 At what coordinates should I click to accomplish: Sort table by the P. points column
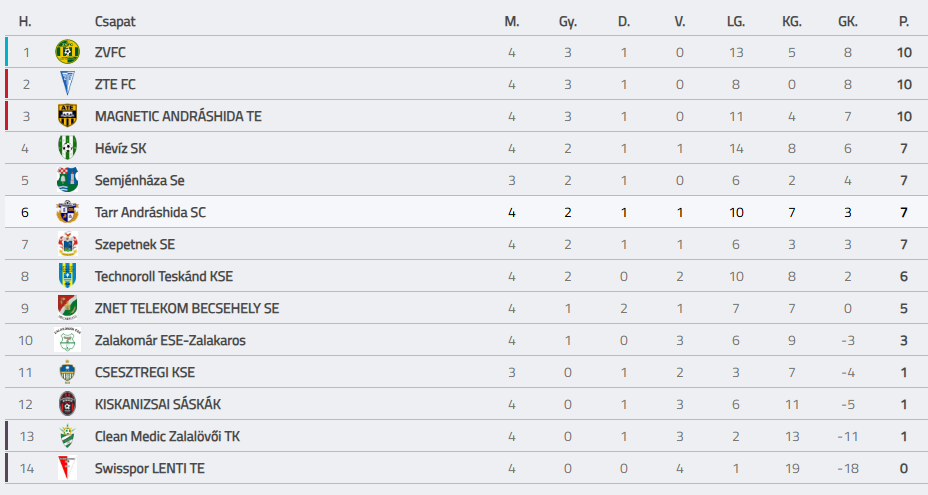click(x=904, y=21)
